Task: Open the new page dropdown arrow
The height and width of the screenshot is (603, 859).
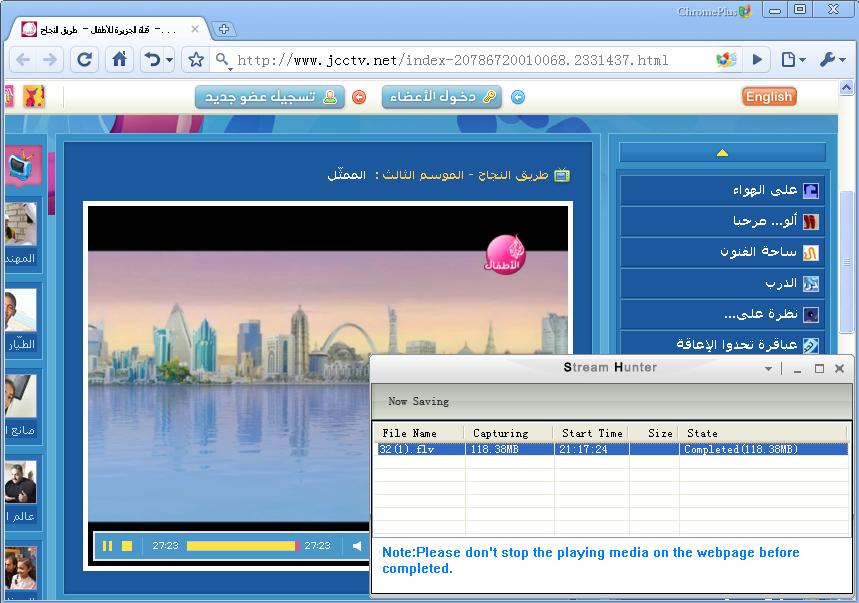Action: point(802,60)
